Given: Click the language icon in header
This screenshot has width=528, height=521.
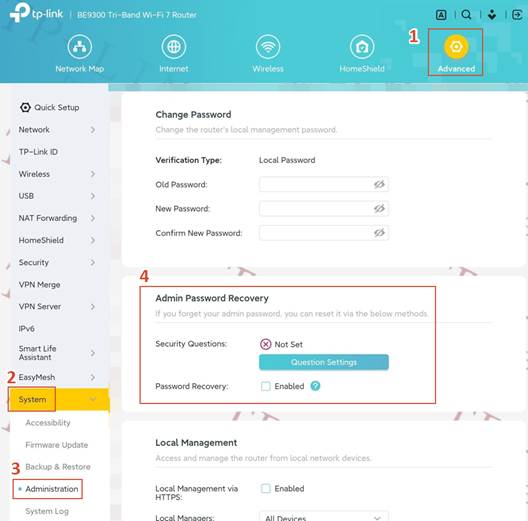Looking at the screenshot, I should [441, 14].
